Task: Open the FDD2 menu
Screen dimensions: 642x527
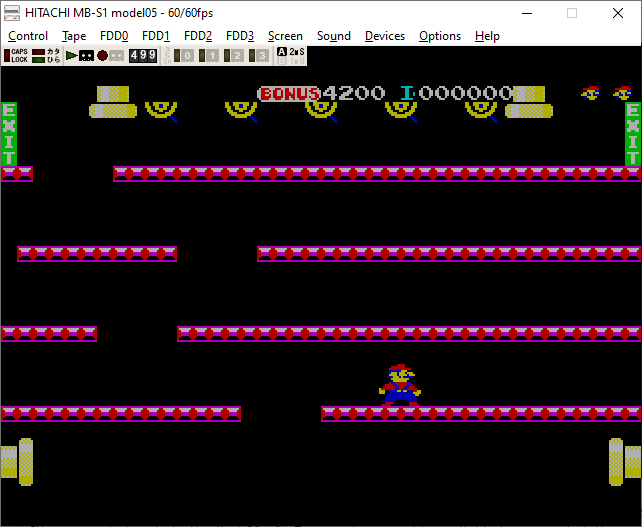Action: click(198, 36)
